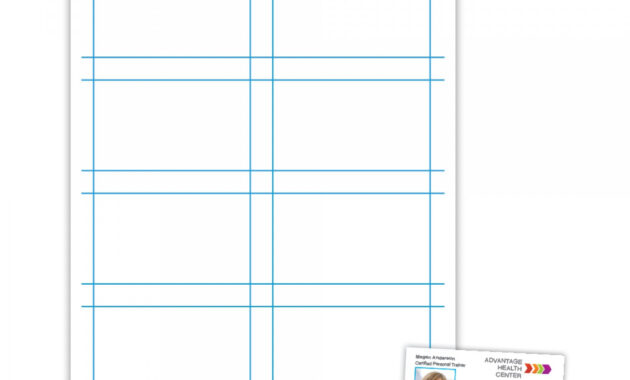Select the top-left blank card cell

(x=172, y=28)
